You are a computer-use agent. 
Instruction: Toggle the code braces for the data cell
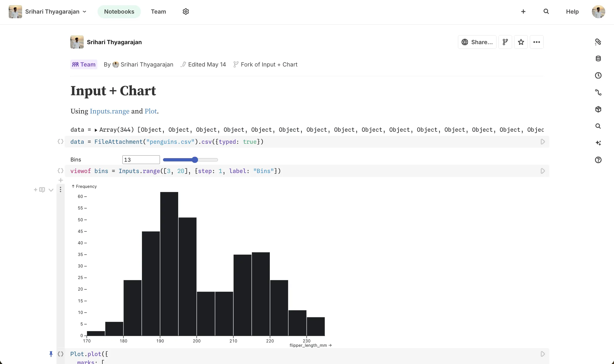[x=60, y=142]
